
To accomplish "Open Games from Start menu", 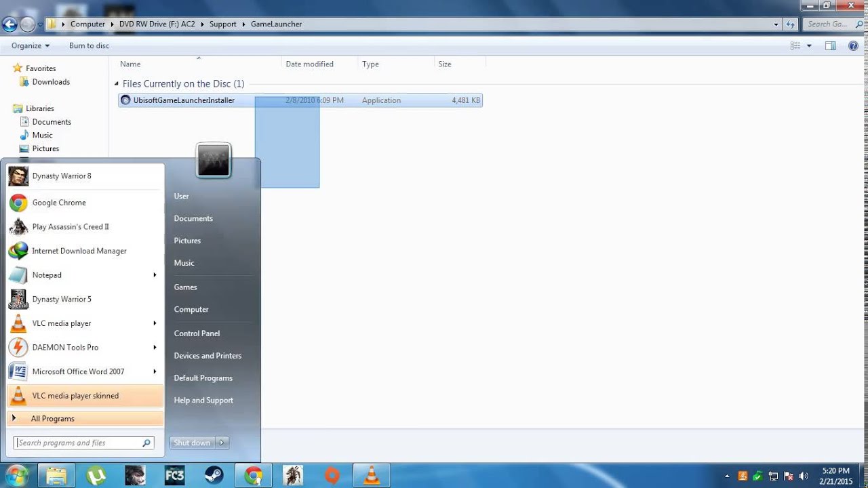I will (185, 287).
